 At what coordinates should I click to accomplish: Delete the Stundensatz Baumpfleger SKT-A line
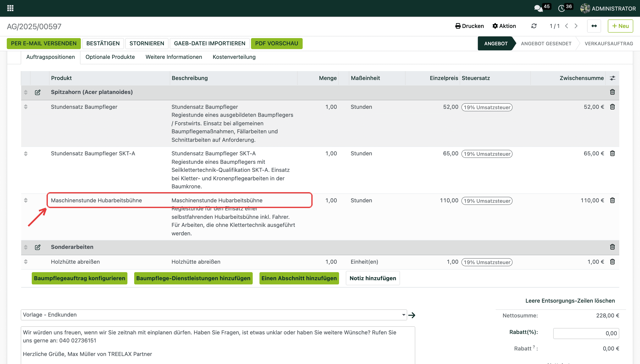pos(612,153)
